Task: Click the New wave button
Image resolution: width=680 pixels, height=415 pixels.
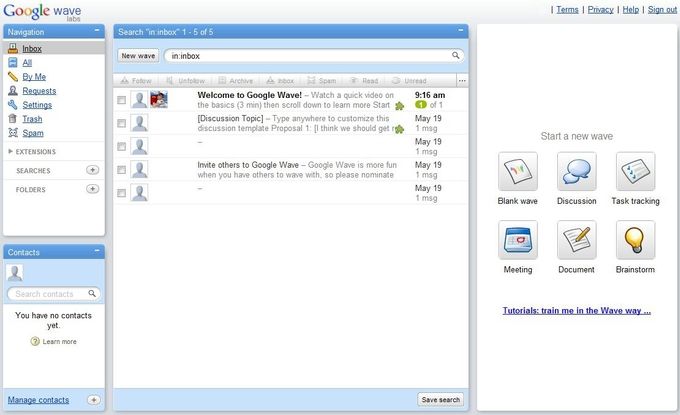Action: coord(138,56)
